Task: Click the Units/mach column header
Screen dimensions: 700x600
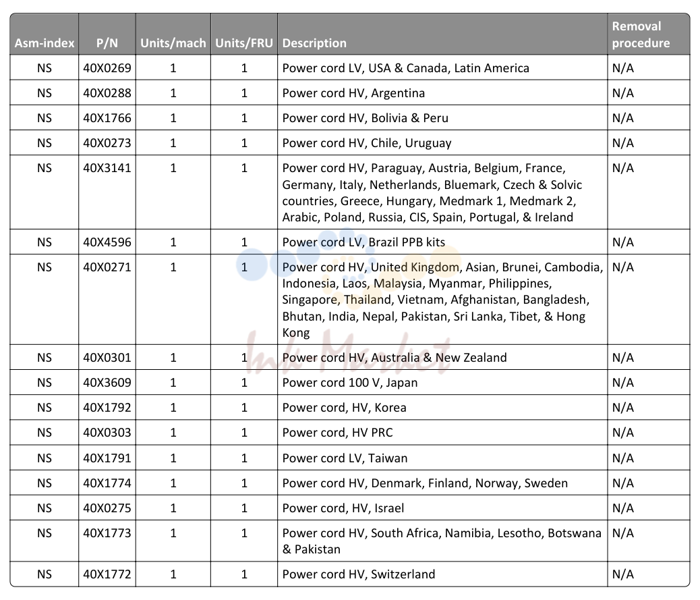Action: tap(173, 43)
